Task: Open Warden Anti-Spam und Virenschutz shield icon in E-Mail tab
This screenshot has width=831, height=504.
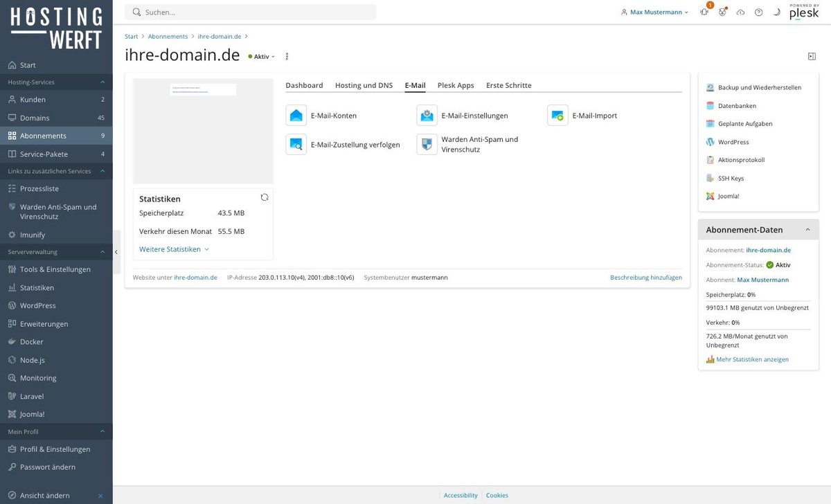Action: click(x=427, y=145)
